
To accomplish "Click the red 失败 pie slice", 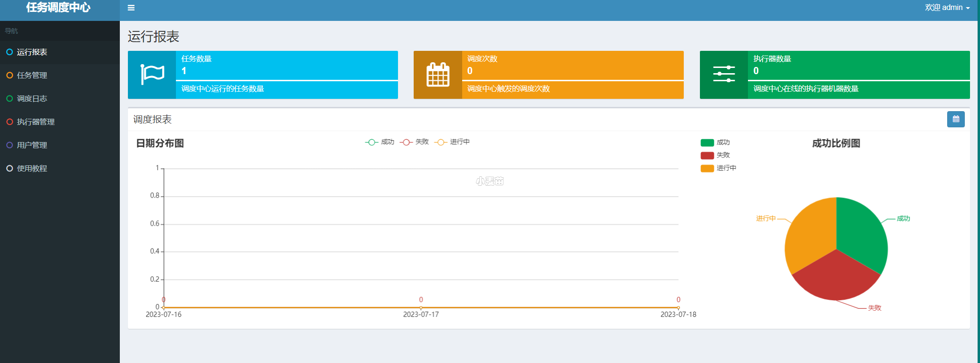I will tap(836, 278).
